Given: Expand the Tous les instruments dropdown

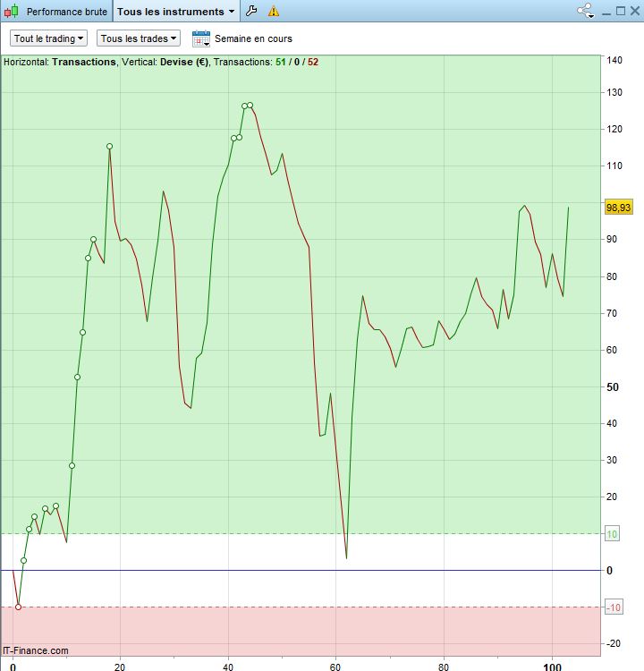Looking at the screenshot, I should click(x=176, y=12).
